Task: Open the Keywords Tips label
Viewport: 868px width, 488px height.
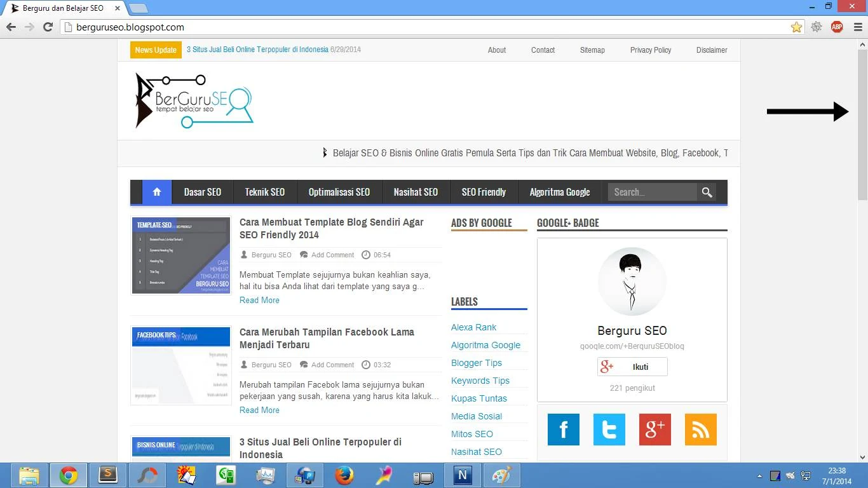Action: [480, 381]
